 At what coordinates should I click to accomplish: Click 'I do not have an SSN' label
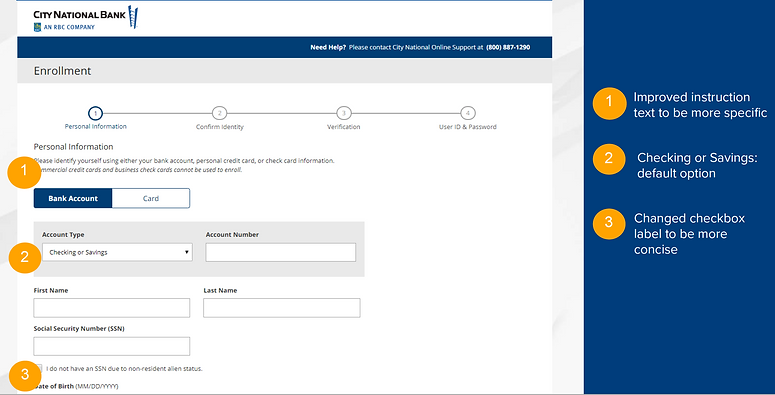pos(124,368)
